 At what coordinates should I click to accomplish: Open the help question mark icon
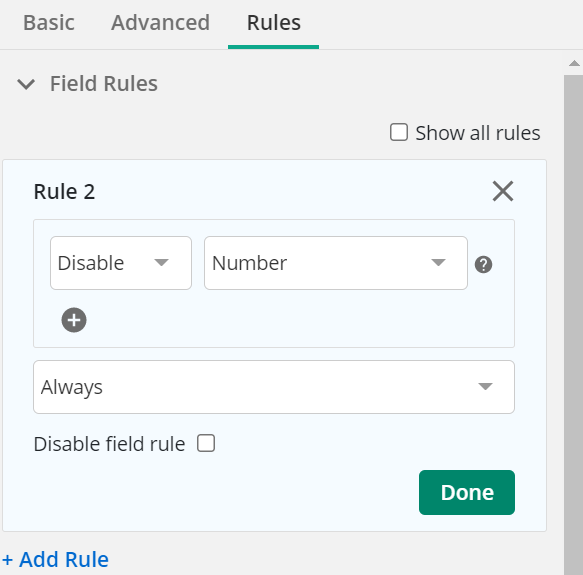(x=483, y=264)
